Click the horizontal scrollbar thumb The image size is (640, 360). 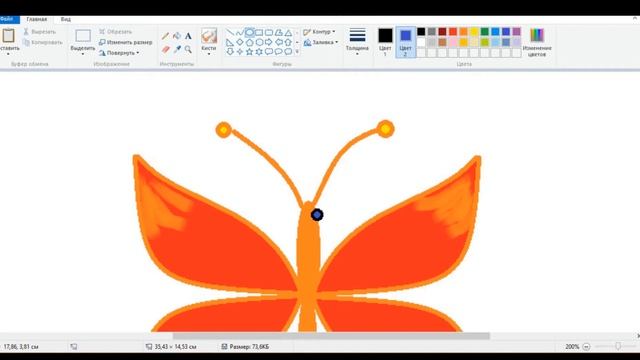coord(331,336)
